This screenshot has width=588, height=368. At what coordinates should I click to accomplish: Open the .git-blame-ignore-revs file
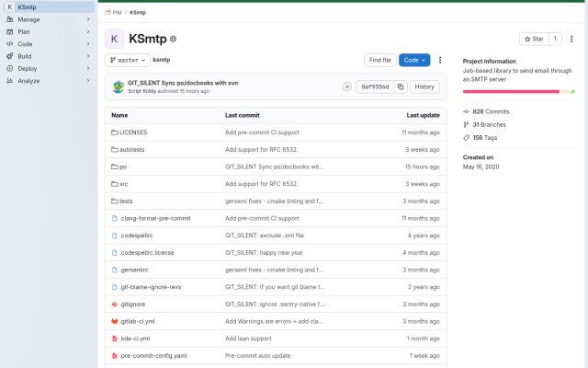[151, 287]
